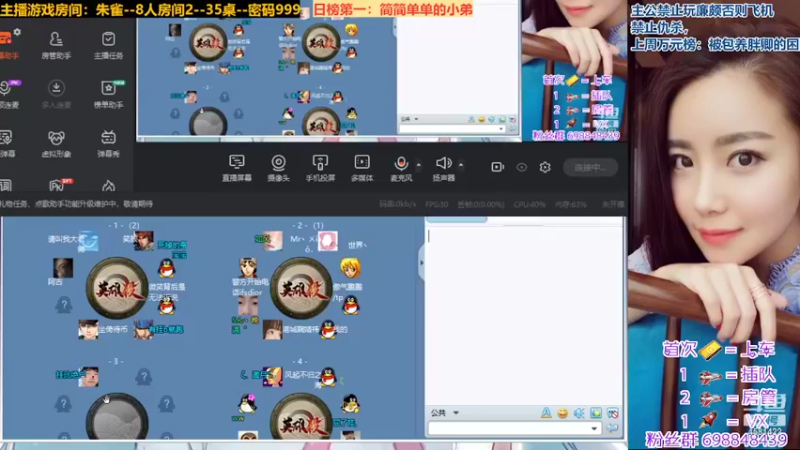The width and height of the screenshot is (800, 450).
Task: Select the light blue chat tab
Action: [457, 220]
